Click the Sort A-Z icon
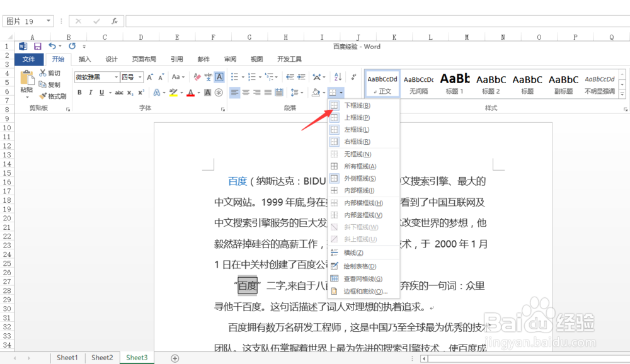Viewport: 630px width, 364px height. point(338,77)
